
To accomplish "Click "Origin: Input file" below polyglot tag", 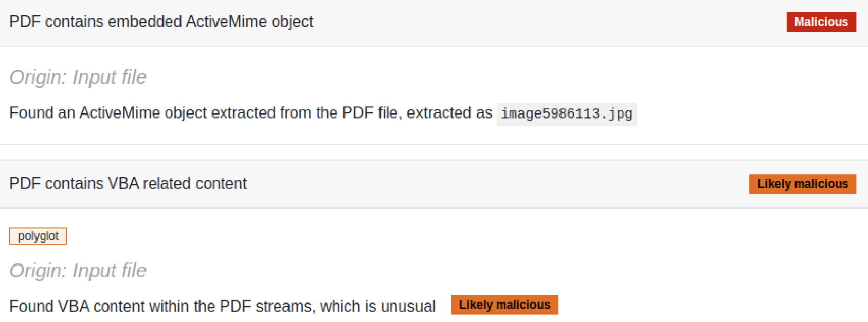I will tap(78, 271).
